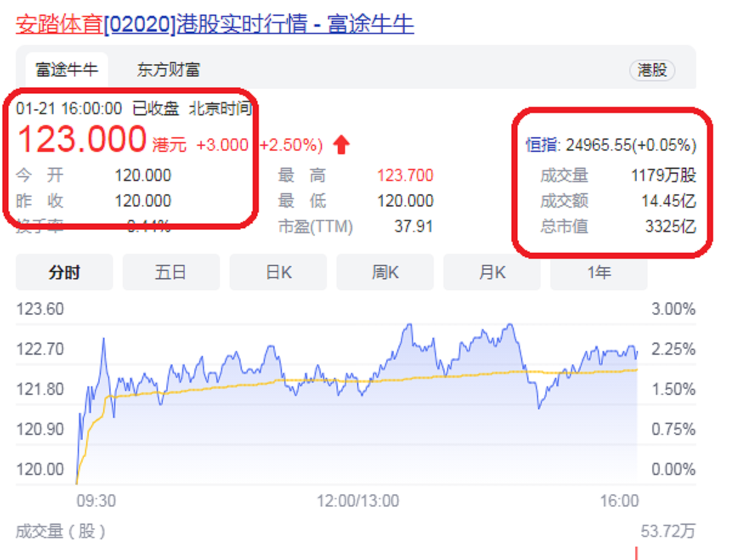Click the 16:00 time axis label

[x=620, y=500]
